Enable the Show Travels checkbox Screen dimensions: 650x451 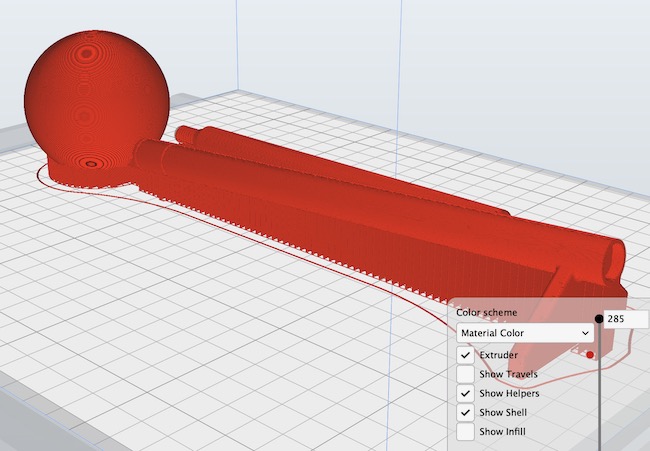pos(466,374)
